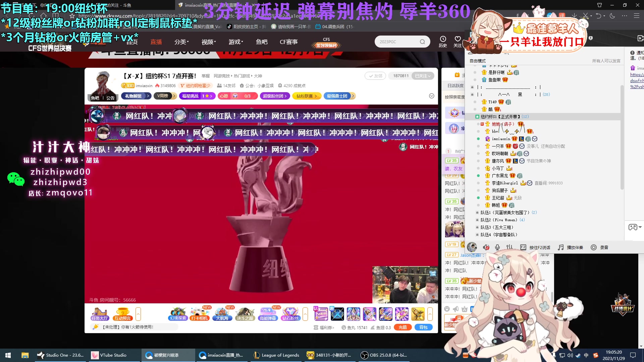Select the purple 钻 ticket gift
Viewport: 644px width, 362px height.
tap(321, 314)
